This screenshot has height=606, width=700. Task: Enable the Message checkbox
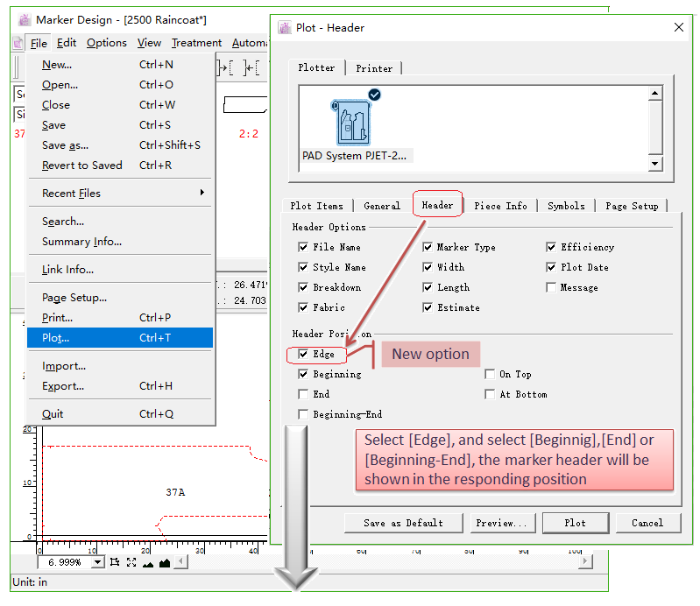click(x=551, y=287)
